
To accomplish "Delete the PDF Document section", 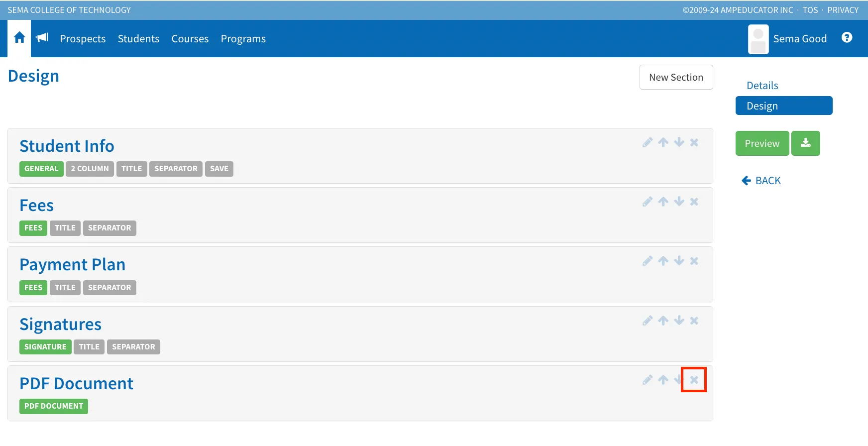I will 694,380.
